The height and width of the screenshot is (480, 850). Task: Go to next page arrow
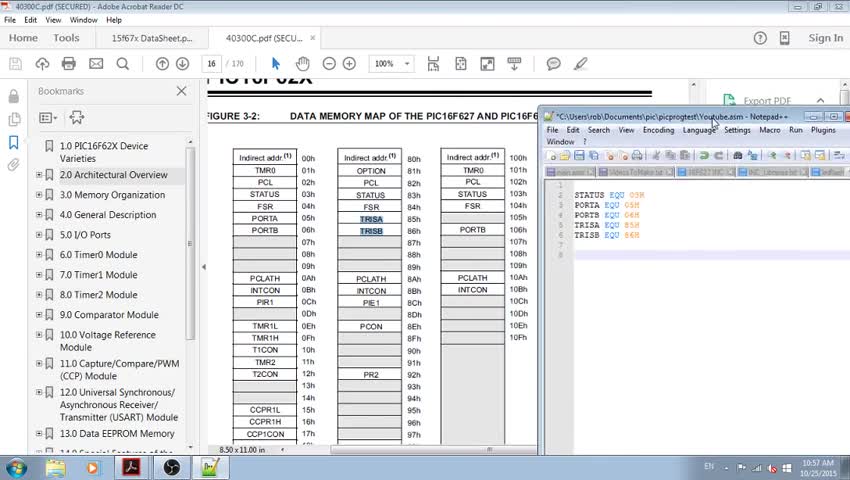(x=183, y=64)
